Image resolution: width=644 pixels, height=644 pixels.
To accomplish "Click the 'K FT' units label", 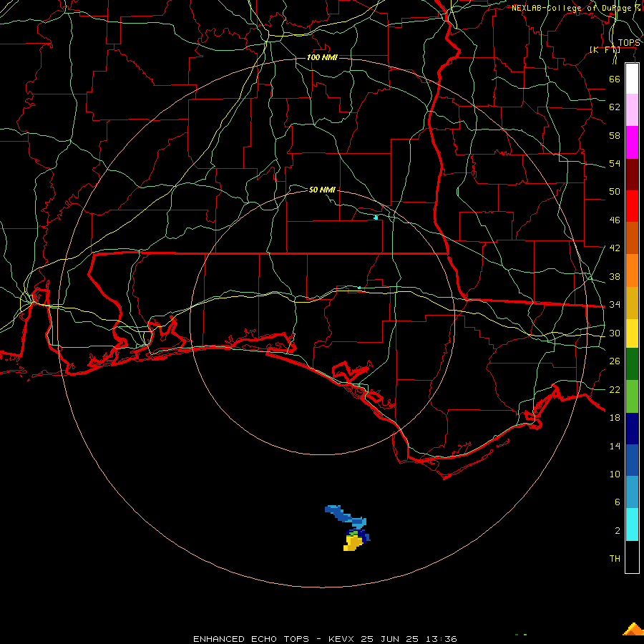I will pyautogui.click(x=605, y=49).
